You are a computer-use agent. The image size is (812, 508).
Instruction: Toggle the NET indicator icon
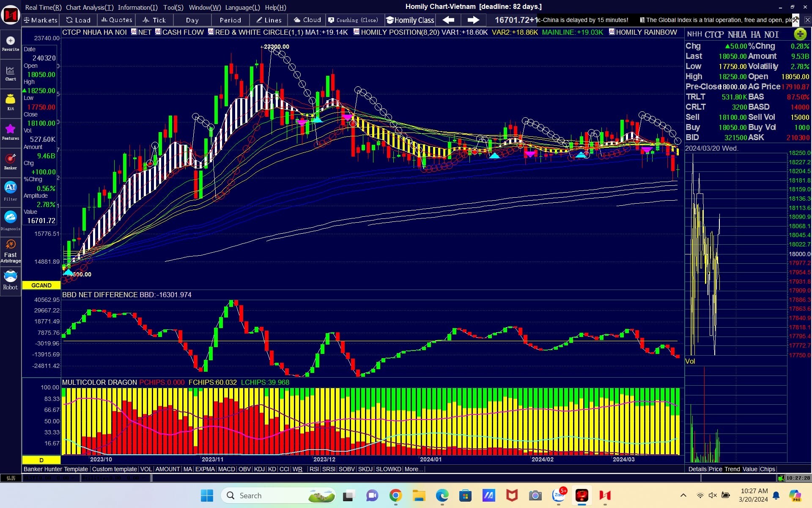click(x=134, y=31)
